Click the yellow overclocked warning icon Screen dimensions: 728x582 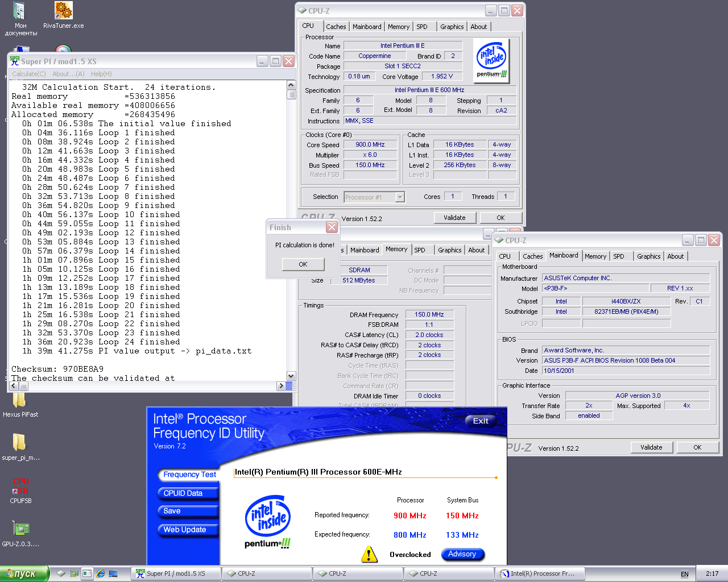click(369, 554)
